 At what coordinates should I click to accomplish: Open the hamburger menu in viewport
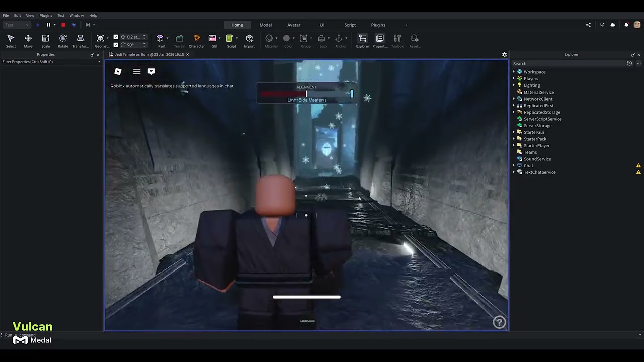point(136,71)
